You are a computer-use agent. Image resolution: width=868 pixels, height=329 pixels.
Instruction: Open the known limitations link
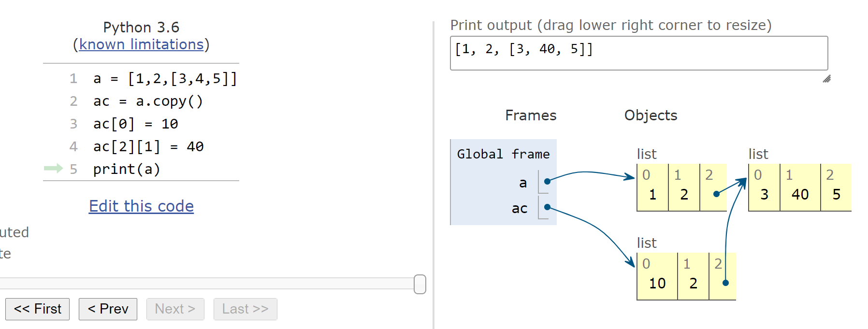click(x=141, y=44)
